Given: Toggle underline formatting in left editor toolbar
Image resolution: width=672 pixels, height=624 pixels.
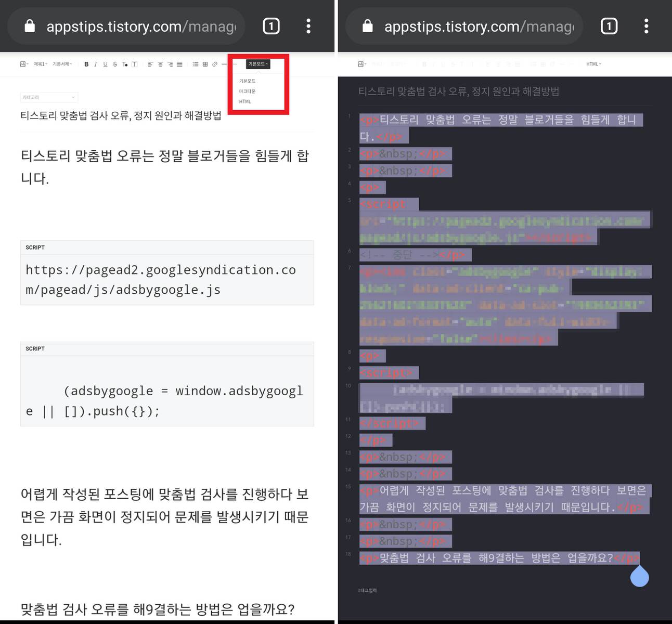Looking at the screenshot, I should (x=105, y=64).
